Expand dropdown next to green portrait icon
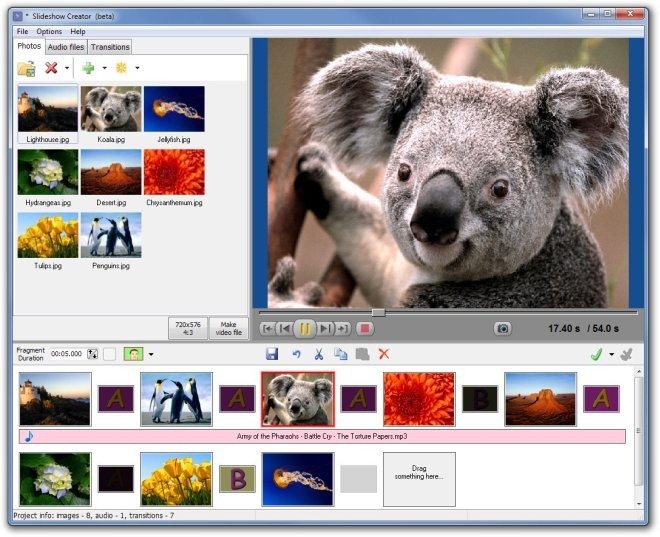This screenshot has height=537, width=660. point(151,354)
